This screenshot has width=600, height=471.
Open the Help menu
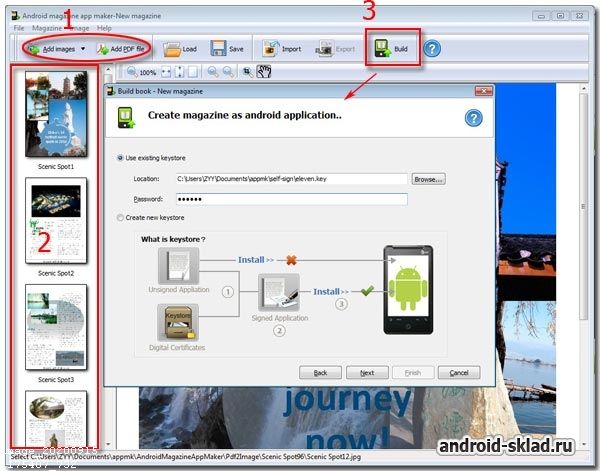click(x=104, y=28)
